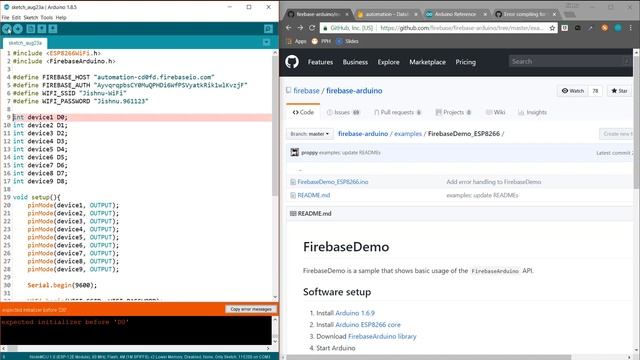Select the Code repository tab
The image size is (640, 360).
303,112
